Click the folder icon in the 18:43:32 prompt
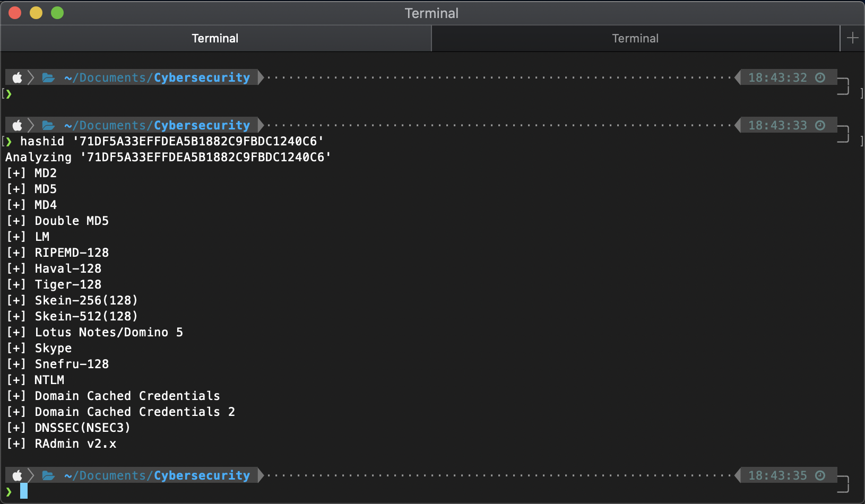 pos(48,77)
